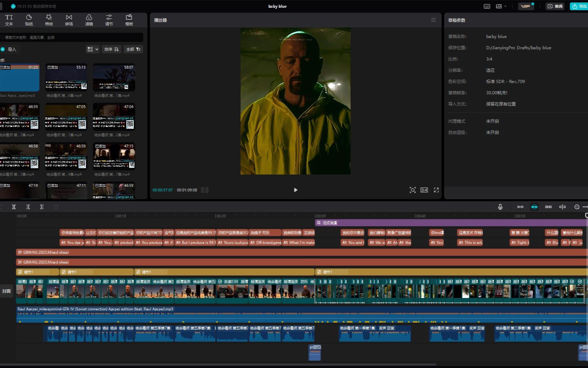The height and width of the screenshot is (368, 588).
Task: Click the timeline horizontal scrollbar
Action: point(218,364)
